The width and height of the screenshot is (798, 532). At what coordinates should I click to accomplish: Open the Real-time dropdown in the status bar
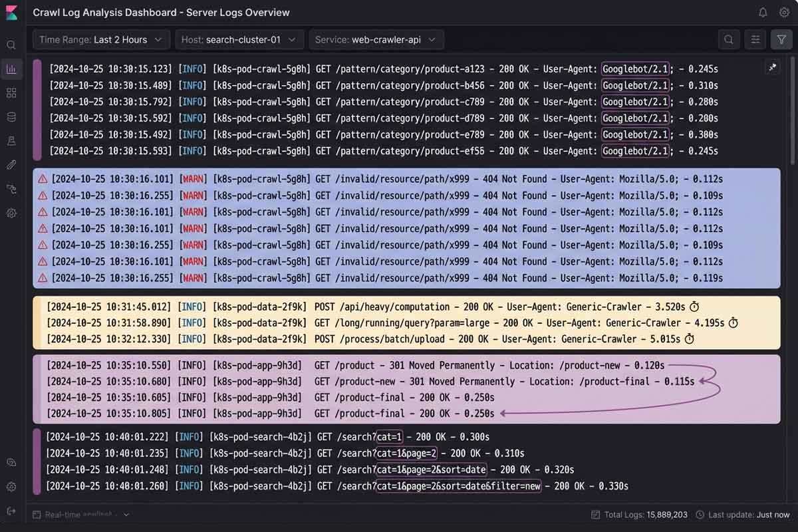(x=126, y=515)
